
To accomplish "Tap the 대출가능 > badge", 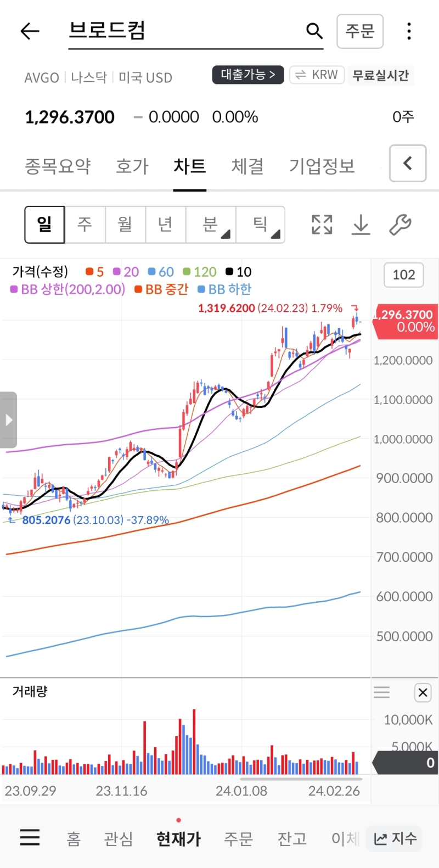I will coord(248,75).
